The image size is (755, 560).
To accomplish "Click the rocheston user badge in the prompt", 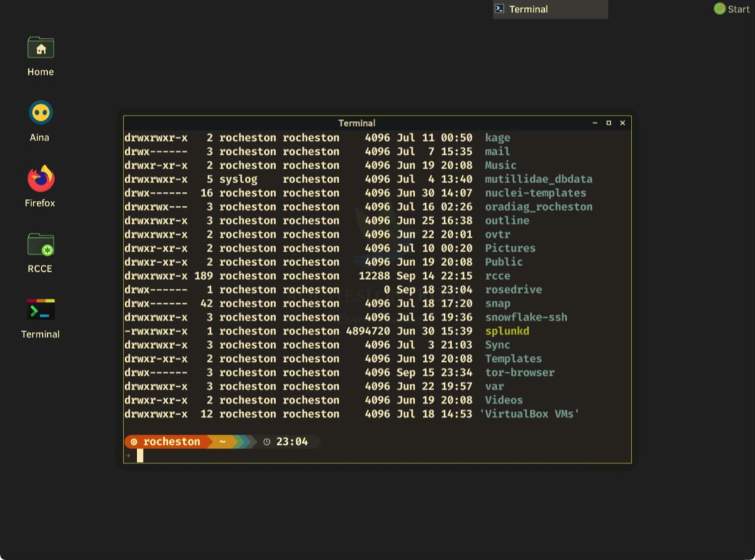I will pyautogui.click(x=165, y=442).
